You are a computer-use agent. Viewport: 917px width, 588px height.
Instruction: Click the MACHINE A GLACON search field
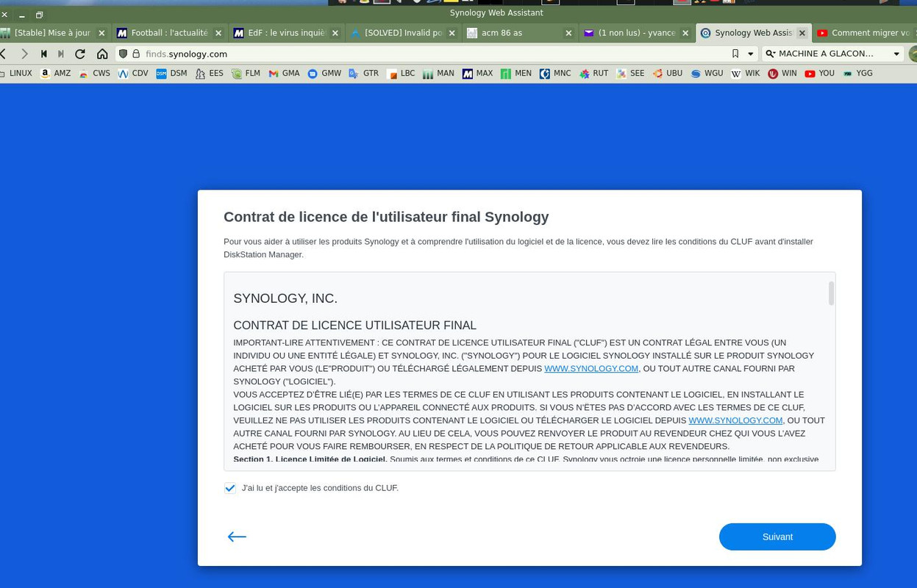[x=832, y=54]
